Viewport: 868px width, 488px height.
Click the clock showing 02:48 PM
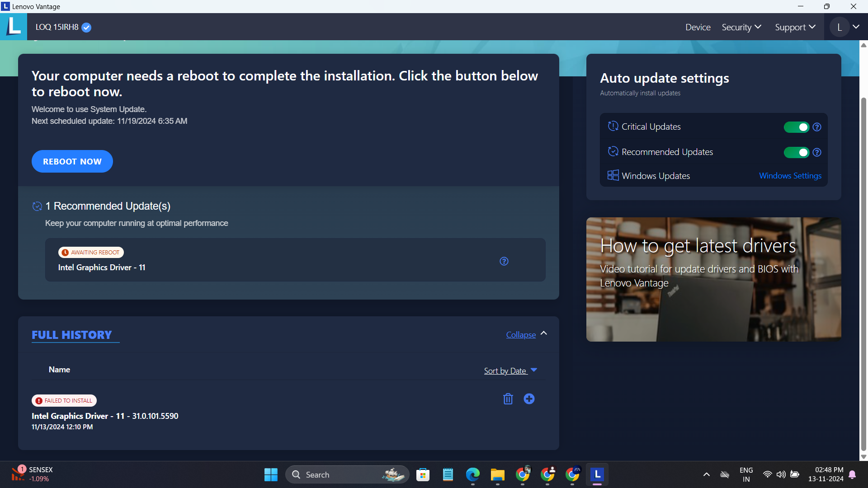(826, 474)
